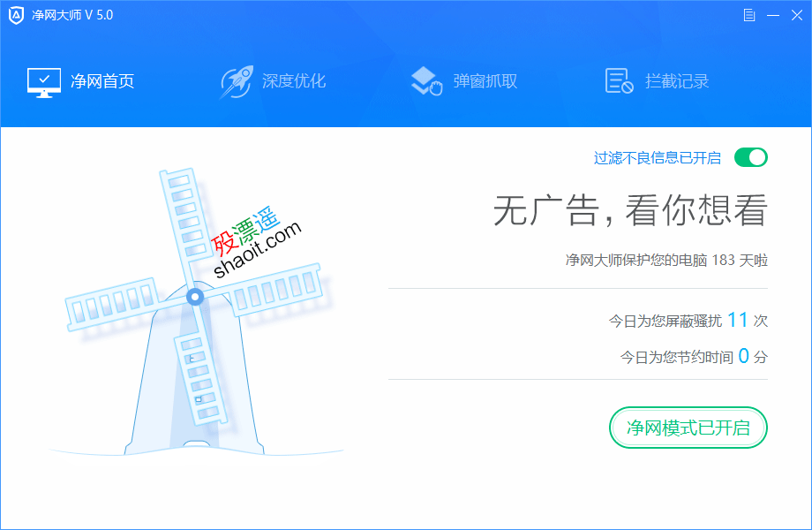Click the layers-and-hand icon for 弹窗抓取
Image resolution: width=812 pixels, height=530 pixels.
pyautogui.click(x=426, y=82)
